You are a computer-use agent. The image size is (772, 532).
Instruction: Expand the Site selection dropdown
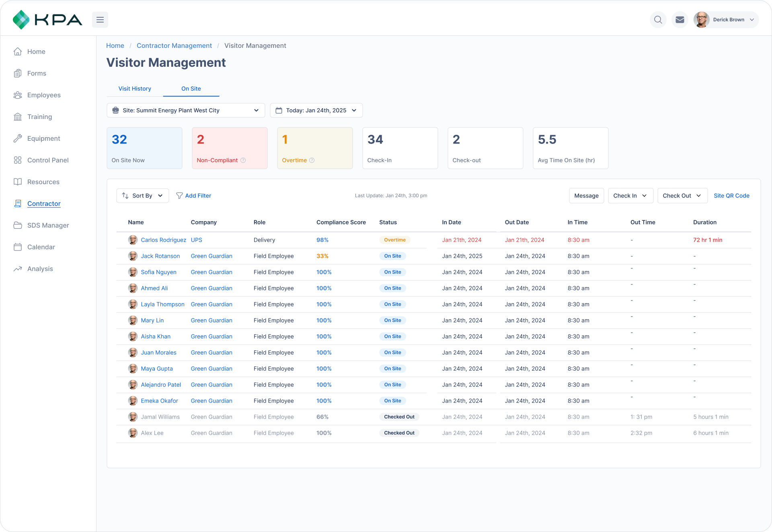186,110
